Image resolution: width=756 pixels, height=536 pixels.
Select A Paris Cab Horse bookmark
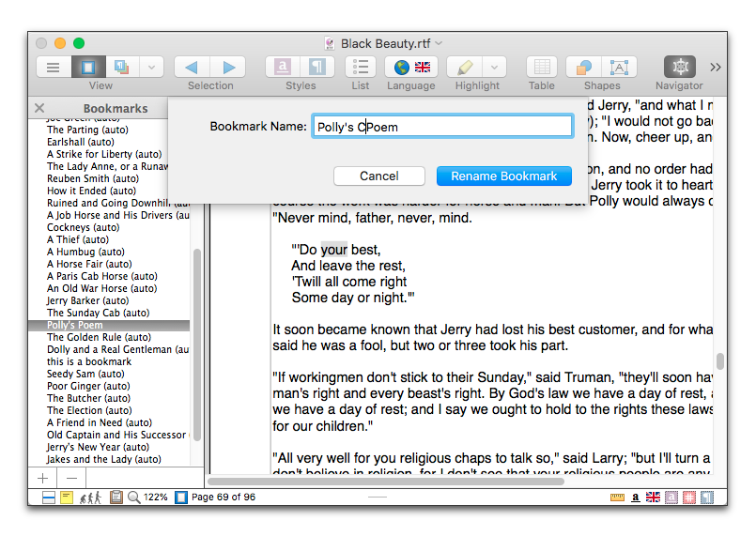pyautogui.click(x=102, y=276)
